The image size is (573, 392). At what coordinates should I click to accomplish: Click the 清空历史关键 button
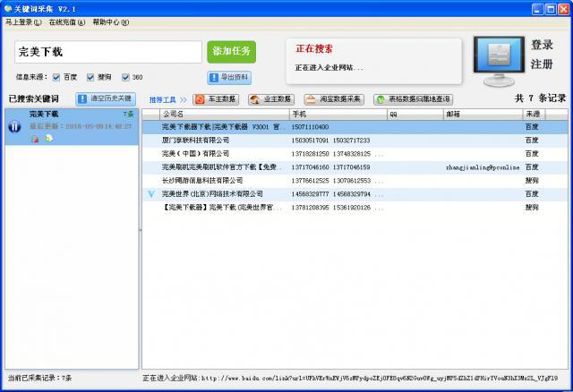(106, 98)
